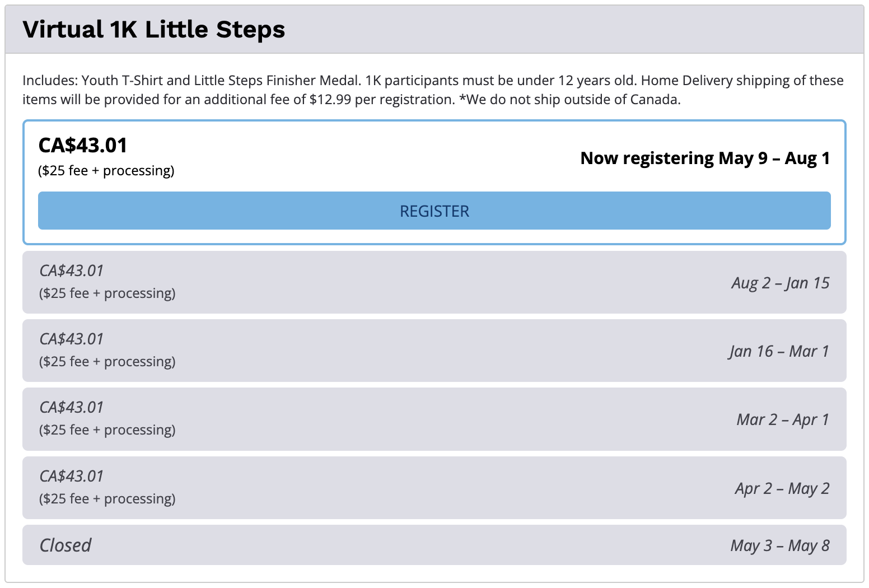The height and width of the screenshot is (588, 869).
Task: Click the Apr 2 – May 2 date label
Action: pos(782,488)
